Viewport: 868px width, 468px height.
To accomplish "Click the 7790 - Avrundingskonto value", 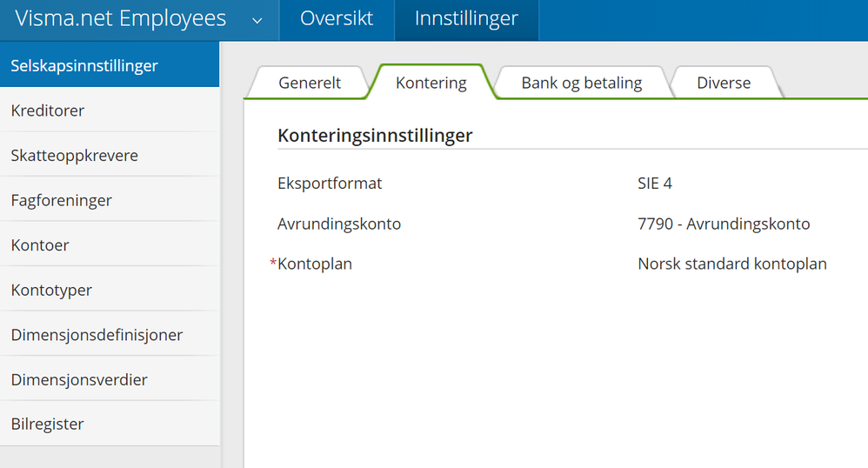I will pos(724,224).
